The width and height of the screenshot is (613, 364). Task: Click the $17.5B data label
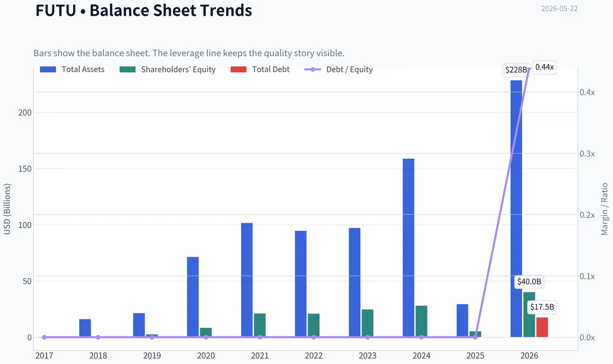click(542, 307)
